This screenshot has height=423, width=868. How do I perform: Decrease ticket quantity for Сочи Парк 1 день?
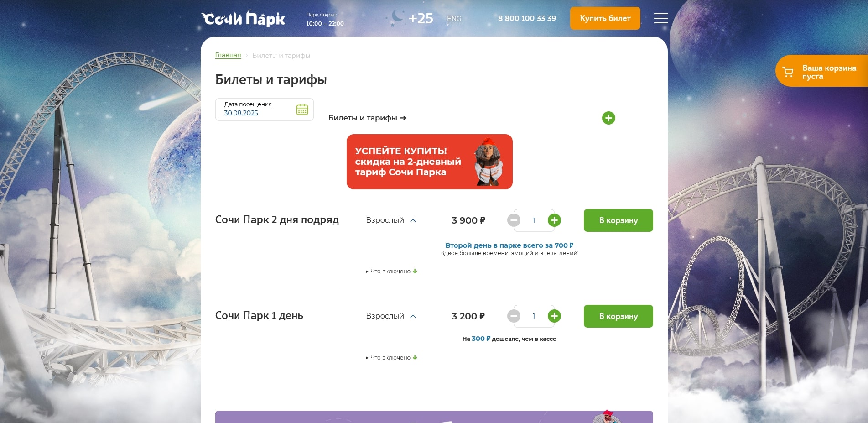click(515, 316)
